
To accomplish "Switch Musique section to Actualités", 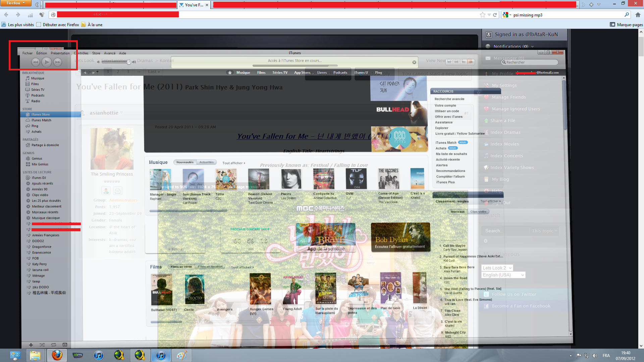I will (206, 163).
